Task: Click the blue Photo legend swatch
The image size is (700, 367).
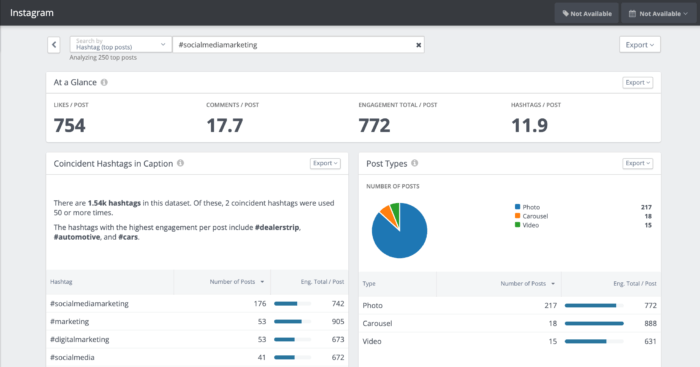Action: pyautogui.click(x=517, y=207)
